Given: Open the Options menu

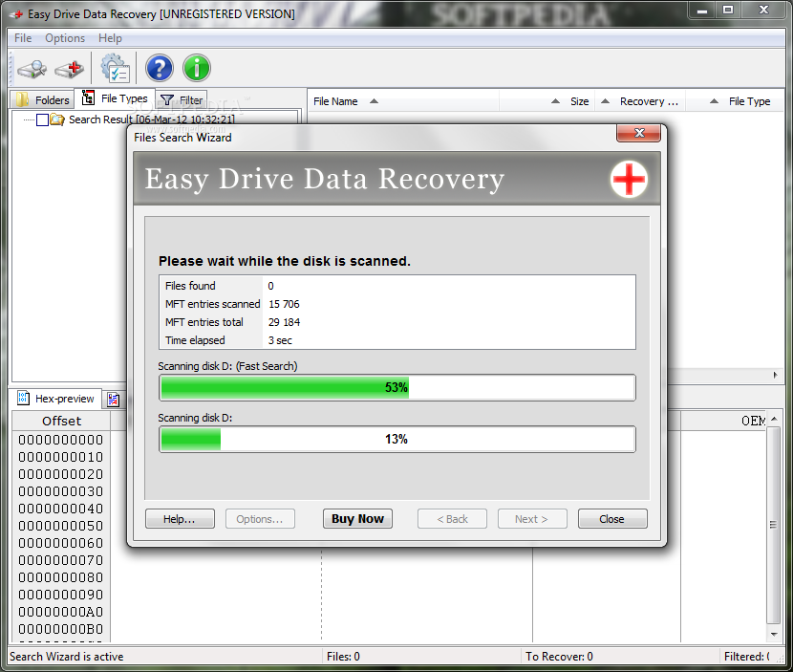Looking at the screenshot, I should (x=65, y=38).
